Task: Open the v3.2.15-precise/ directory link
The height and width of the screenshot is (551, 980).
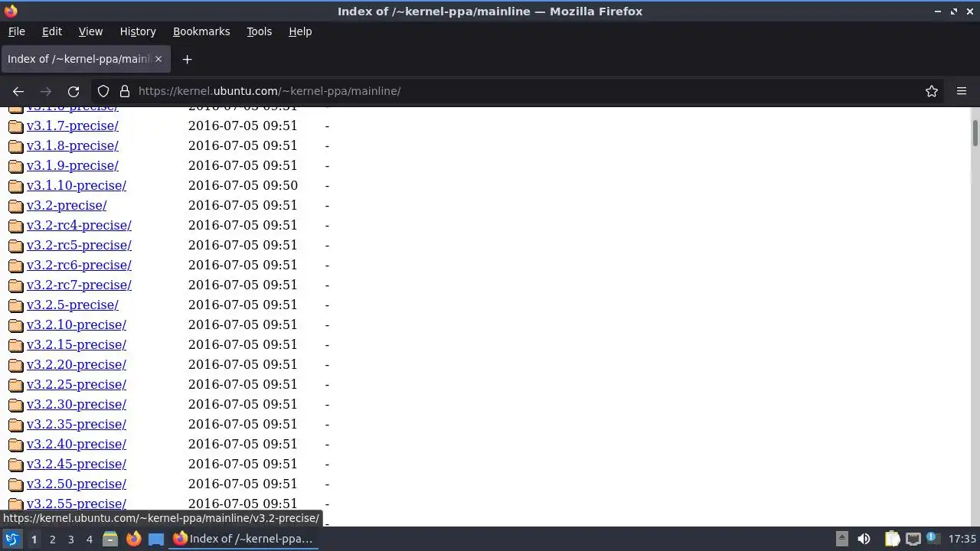Action: [x=77, y=344]
